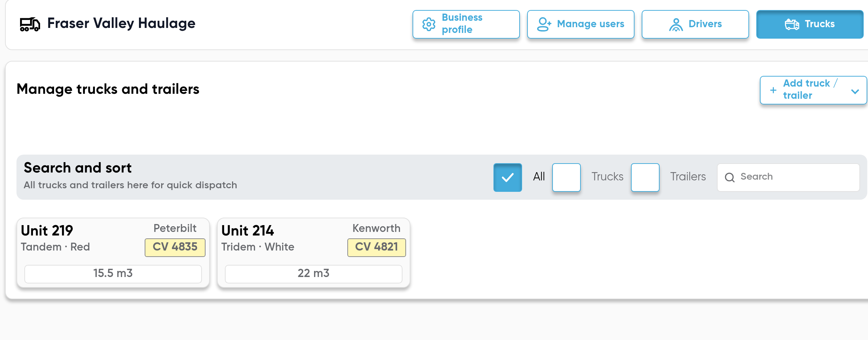The height and width of the screenshot is (340, 868).
Task: Click the driver person icon
Action: coord(676,24)
